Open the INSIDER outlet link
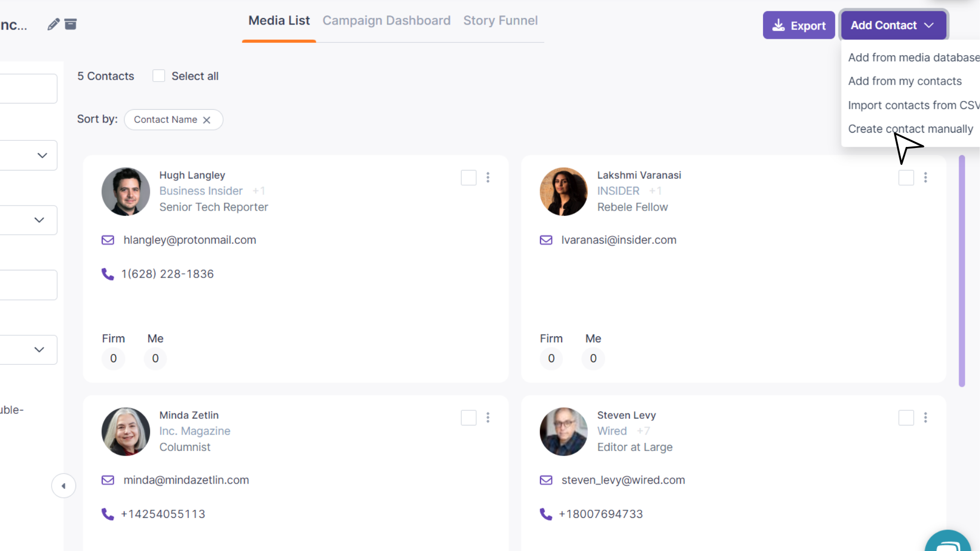The height and width of the screenshot is (551, 980). coord(618,191)
